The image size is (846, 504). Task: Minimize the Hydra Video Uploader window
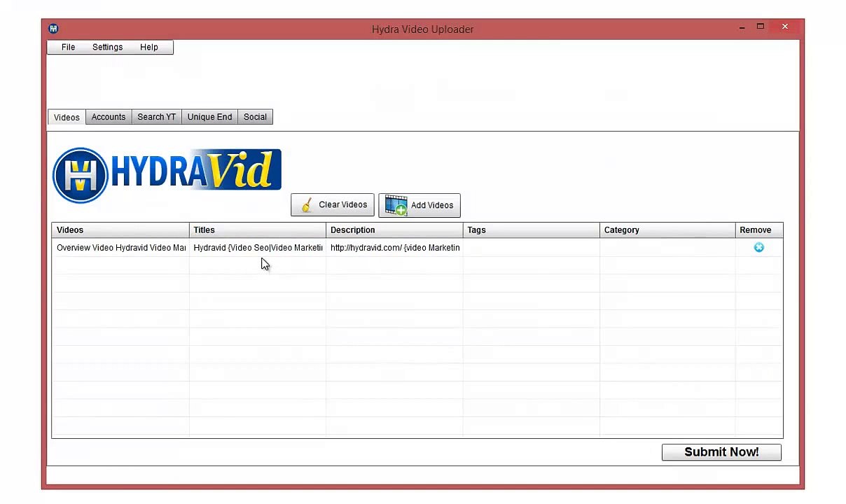point(741,27)
